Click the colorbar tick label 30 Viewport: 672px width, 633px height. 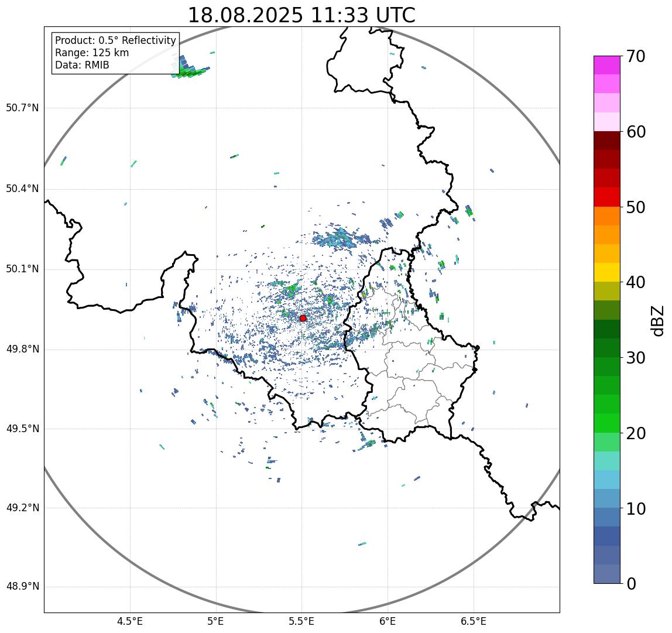[636, 358]
